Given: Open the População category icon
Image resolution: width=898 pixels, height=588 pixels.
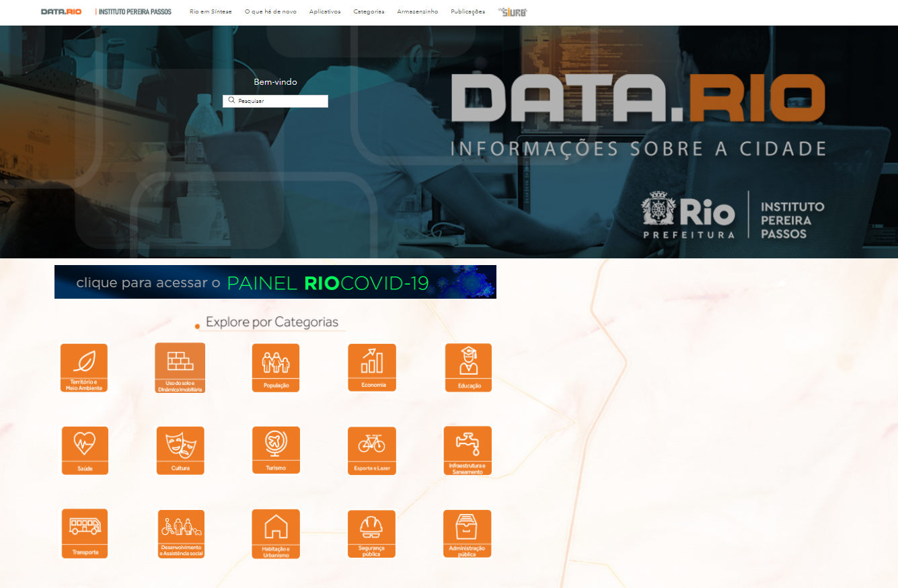Looking at the screenshot, I should click(x=276, y=367).
